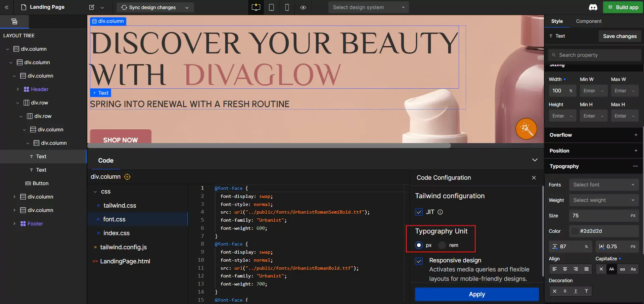Screen dimensions: 644x304
Task: Click the Width field showing 100
Action: click(x=563, y=91)
